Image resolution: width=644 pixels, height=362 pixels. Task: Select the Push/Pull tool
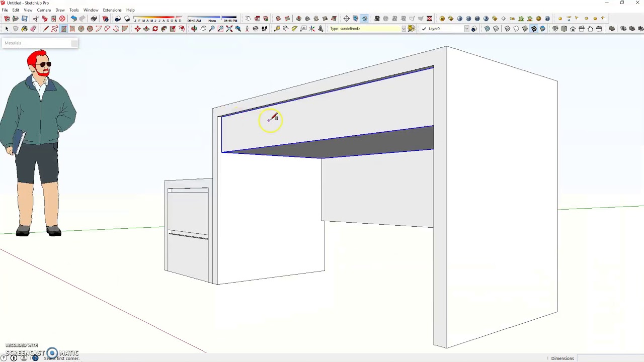click(146, 29)
